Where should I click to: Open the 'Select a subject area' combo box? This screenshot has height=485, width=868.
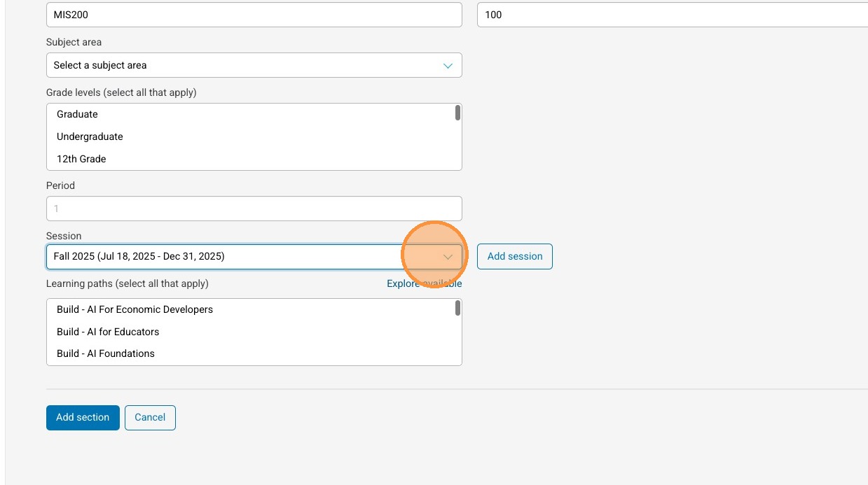point(245,65)
